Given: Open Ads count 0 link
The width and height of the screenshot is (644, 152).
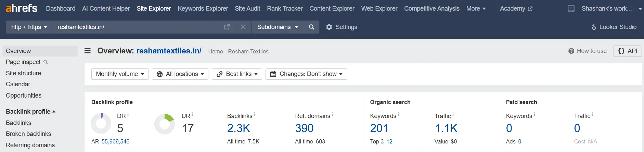Looking at the screenshot, I should pos(520,141).
